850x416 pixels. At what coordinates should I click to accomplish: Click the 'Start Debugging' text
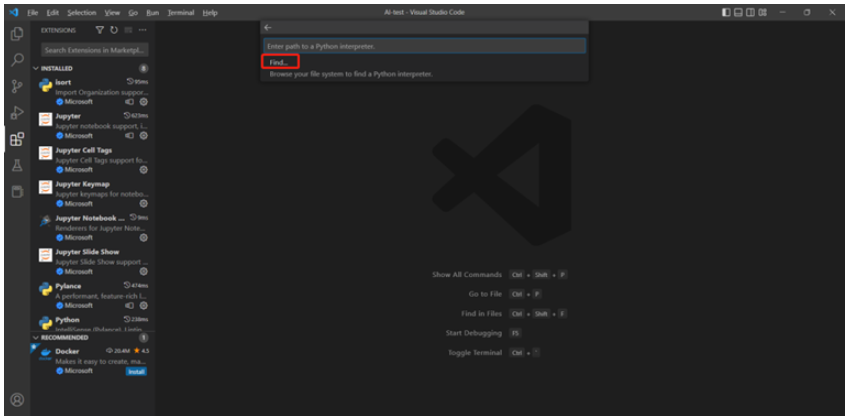tap(474, 333)
